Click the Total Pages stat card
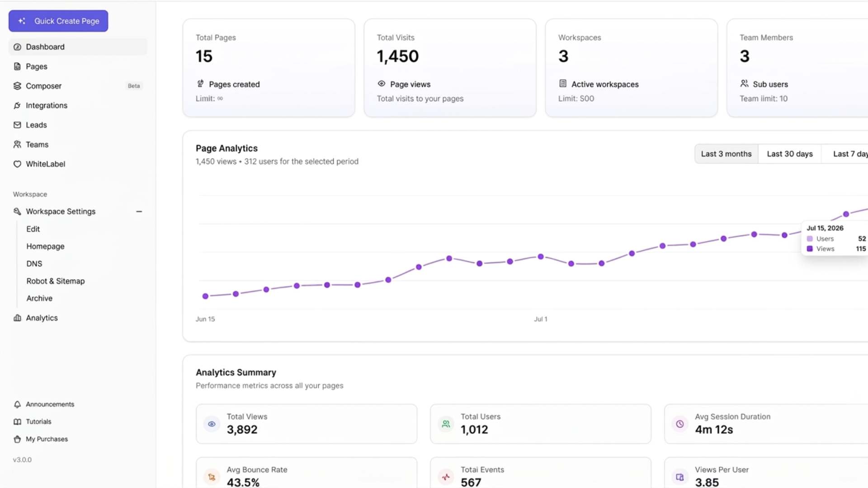The image size is (868, 488). pos(269,68)
